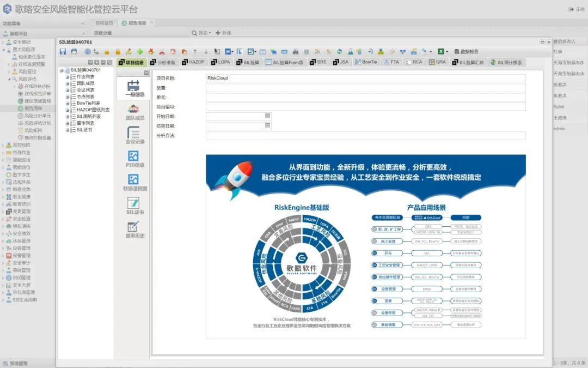This screenshot has width=588, height=368.
Task: Open the 开始日期 calendar picker
Action: [267, 116]
